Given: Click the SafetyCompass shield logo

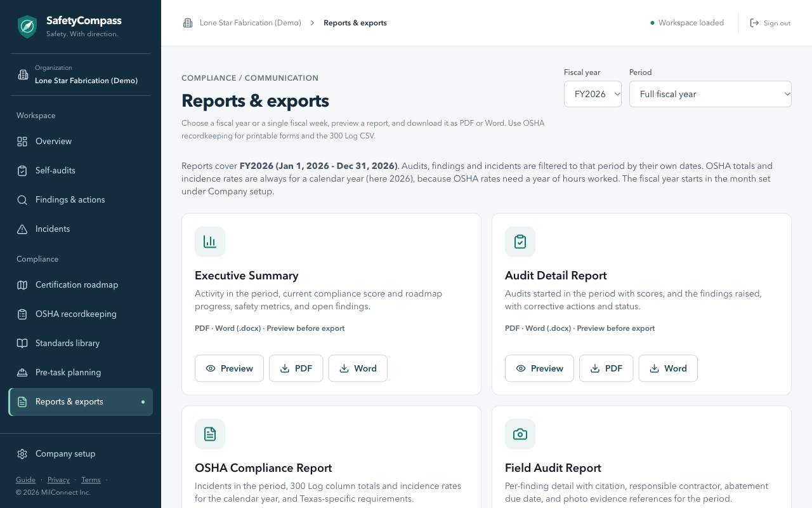Looking at the screenshot, I should point(27,27).
